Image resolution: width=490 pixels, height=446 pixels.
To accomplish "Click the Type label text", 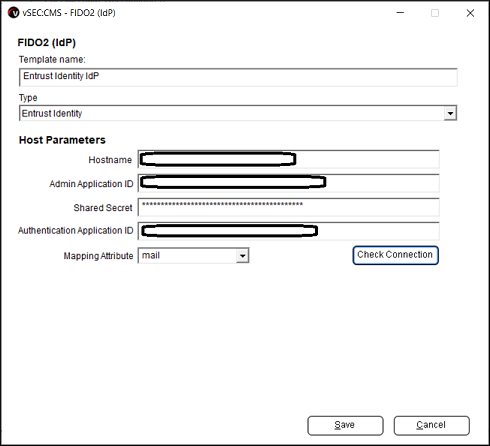I will tap(28, 98).
